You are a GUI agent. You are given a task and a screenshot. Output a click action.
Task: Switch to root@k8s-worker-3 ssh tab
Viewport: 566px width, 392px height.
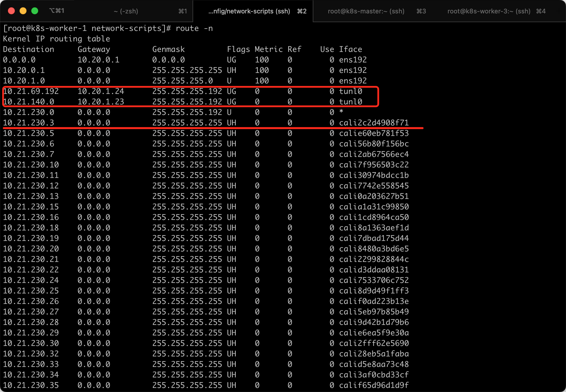pyautogui.click(x=489, y=11)
